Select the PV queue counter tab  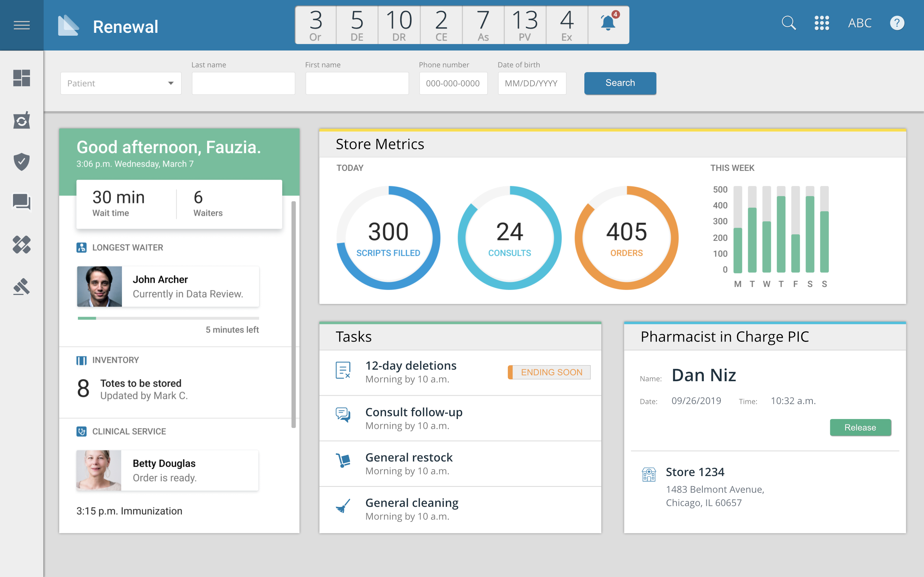tap(524, 25)
